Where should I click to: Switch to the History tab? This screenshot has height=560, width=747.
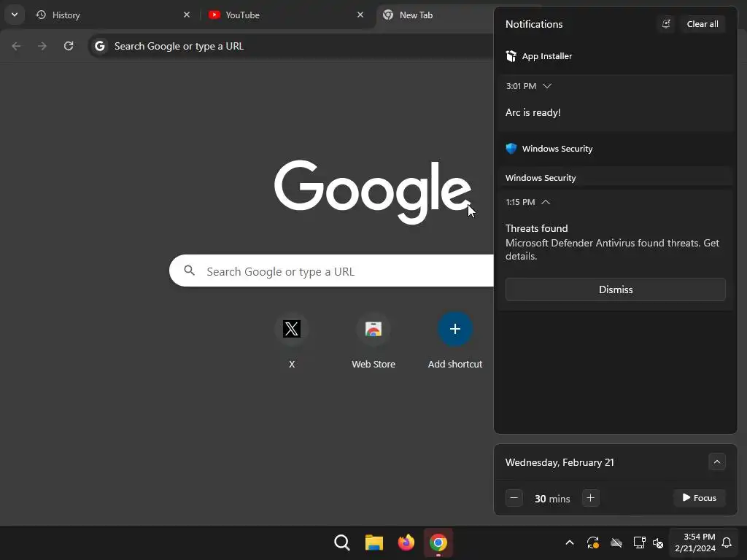tap(113, 15)
